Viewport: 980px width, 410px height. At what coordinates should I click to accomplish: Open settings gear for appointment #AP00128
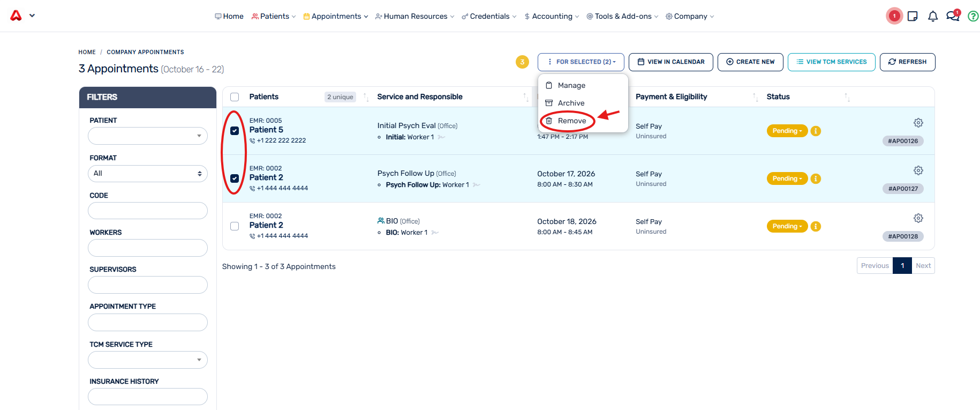[x=918, y=218]
